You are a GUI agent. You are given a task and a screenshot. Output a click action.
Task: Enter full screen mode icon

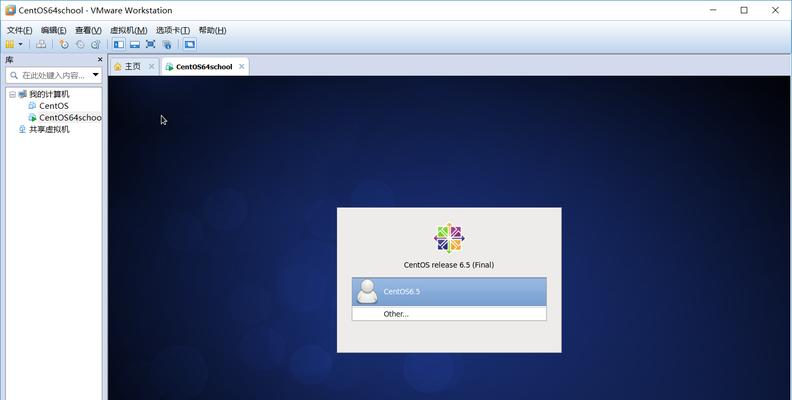(x=151, y=44)
